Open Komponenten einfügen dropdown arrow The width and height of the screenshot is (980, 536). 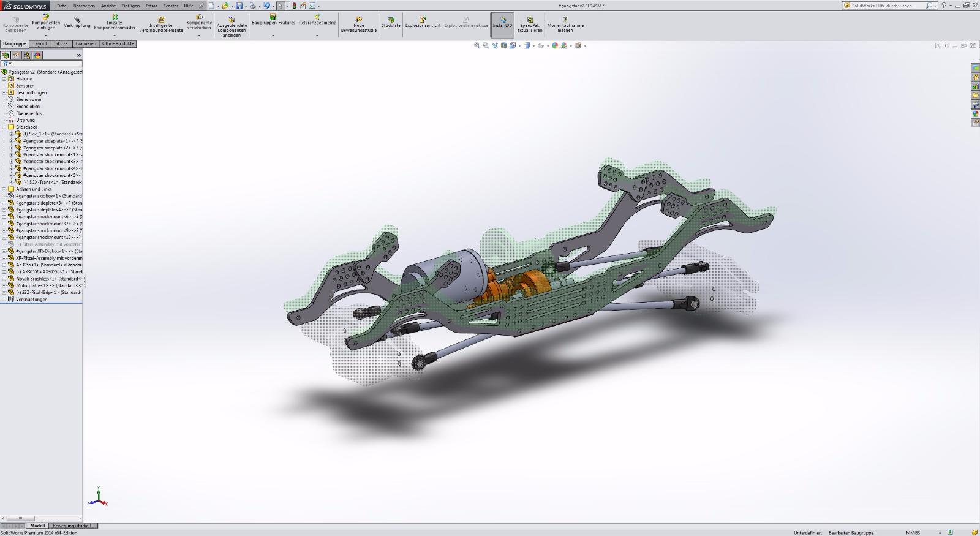[x=46, y=35]
